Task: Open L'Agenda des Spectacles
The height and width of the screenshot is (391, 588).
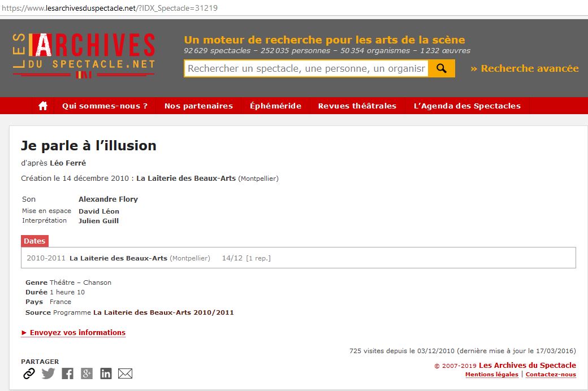Action: pyautogui.click(x=467, y=106)
